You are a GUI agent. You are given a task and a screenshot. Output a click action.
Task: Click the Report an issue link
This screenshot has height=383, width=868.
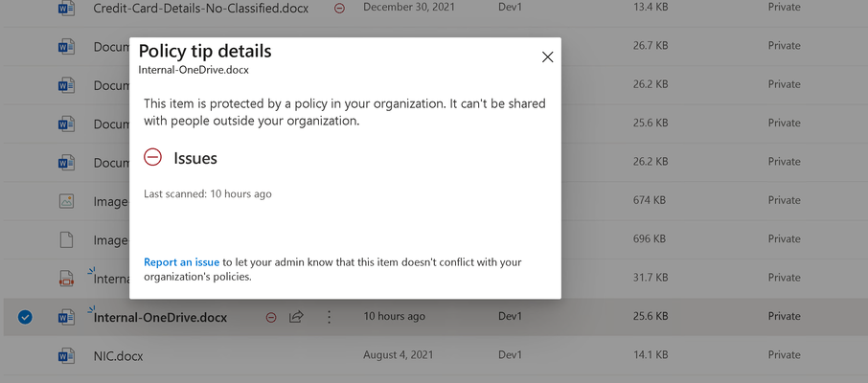pyautogui.click(x=182, y=262)
